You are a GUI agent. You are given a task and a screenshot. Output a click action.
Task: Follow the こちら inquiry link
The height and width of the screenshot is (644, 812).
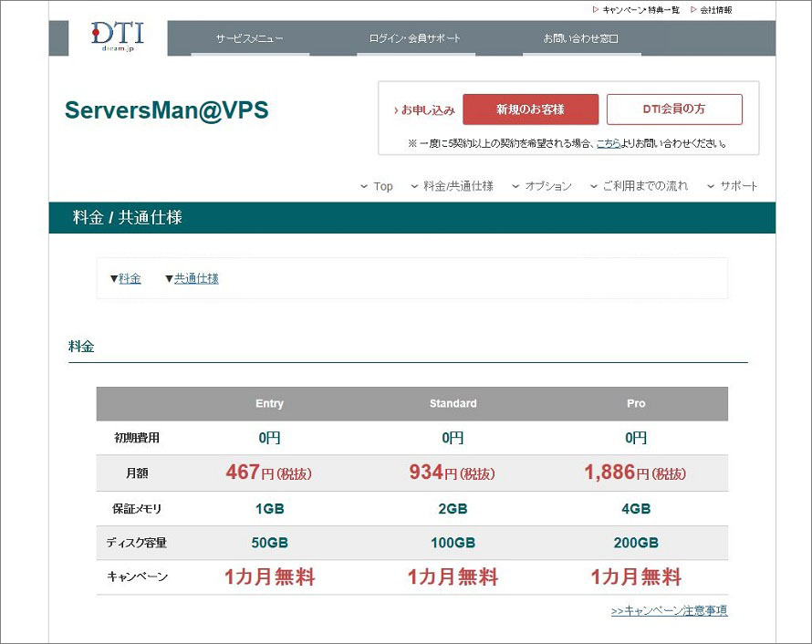click(609, 143)
